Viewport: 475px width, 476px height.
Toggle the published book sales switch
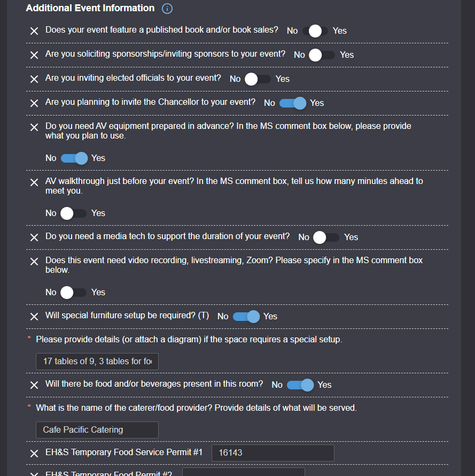(315, 31)
